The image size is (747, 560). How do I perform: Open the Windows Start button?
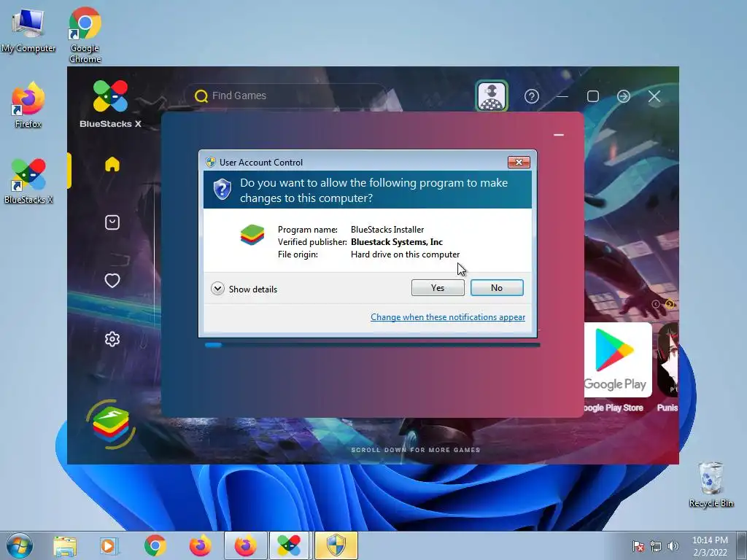tap(20, 545)
